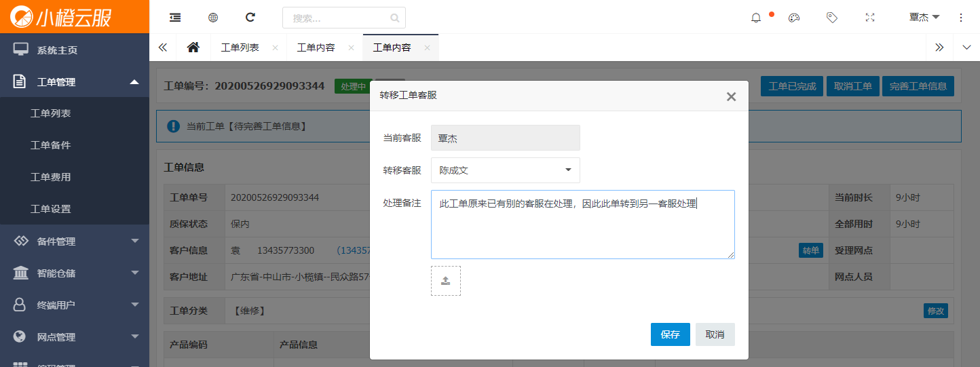Toggle fullscreen mode icon
This screenshot has height=367, width=980.
coord(870,18)
